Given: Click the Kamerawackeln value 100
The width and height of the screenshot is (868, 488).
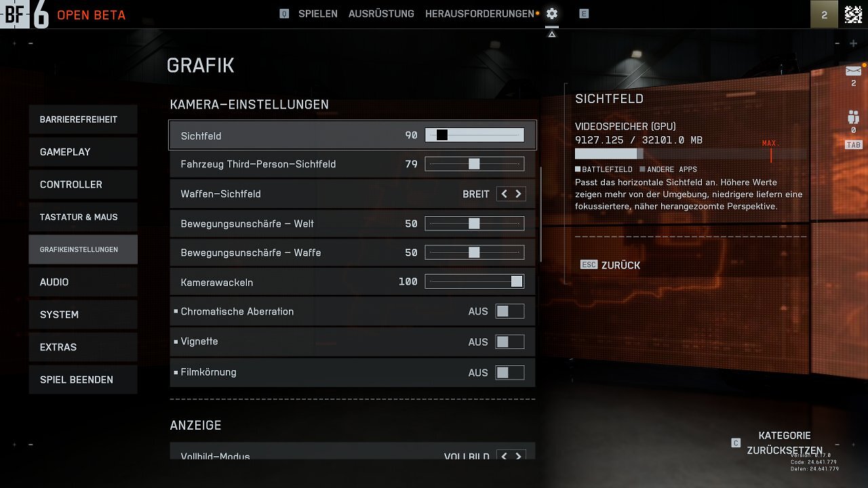Looking at the screenshot, I should click(x=408, y=282).
